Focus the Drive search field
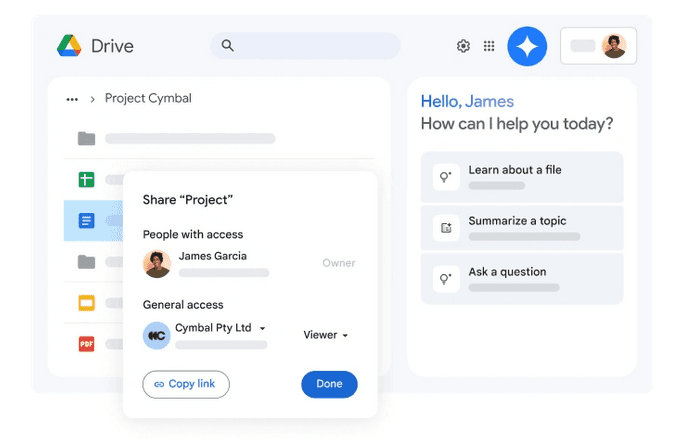678x441 pixels. tap(305, 45)
